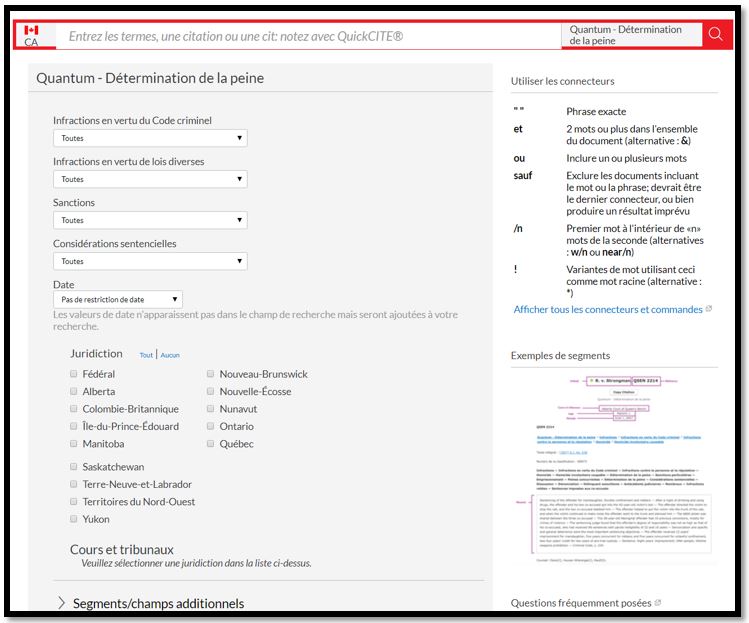The image size is (749, 623).
Task: Open the Sanctions dropdown
Action: 150,220
